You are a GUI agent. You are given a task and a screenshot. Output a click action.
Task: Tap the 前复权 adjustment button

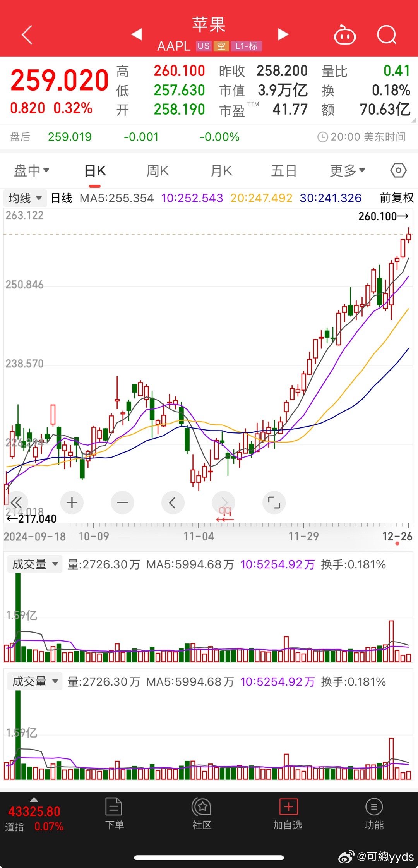tap(397, 198)
